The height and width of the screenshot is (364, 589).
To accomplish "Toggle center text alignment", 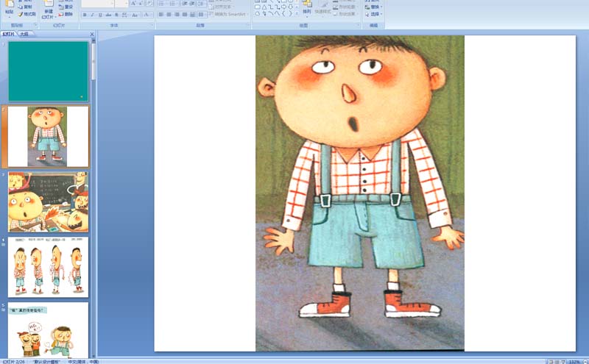I will point(169,14).
